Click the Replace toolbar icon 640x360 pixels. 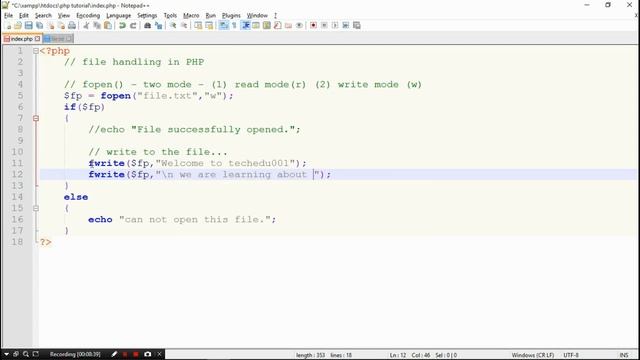pos(158,26)
